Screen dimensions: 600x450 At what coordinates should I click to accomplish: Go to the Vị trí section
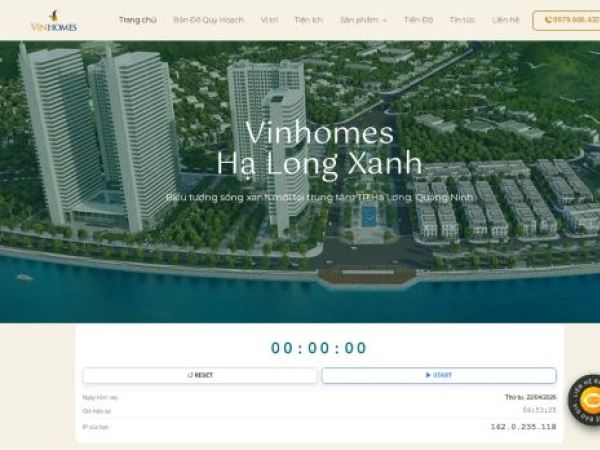269,20
